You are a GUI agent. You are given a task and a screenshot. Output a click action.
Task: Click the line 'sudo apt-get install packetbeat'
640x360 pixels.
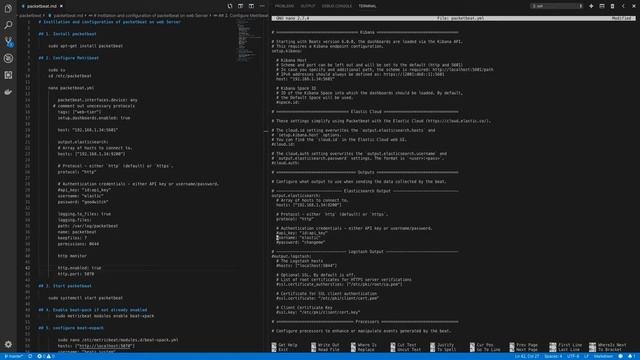pyautogui.click(x=85, y=46)
